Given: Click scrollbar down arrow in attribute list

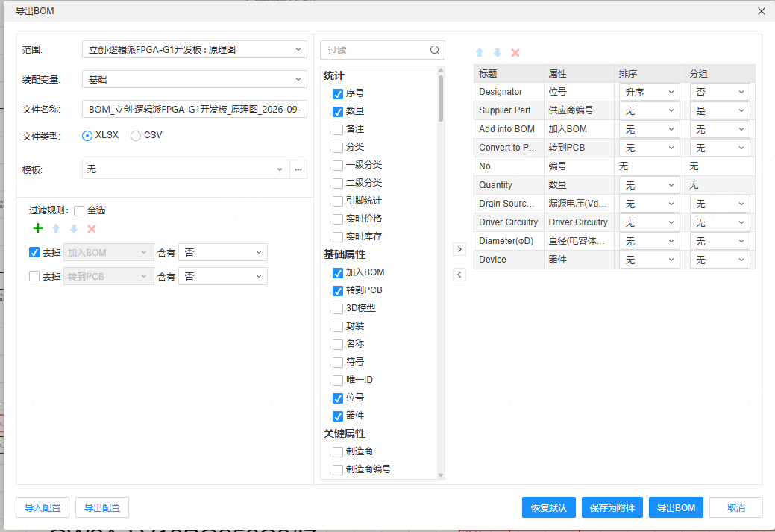Looking at the screenshot, I should [440, 475].
